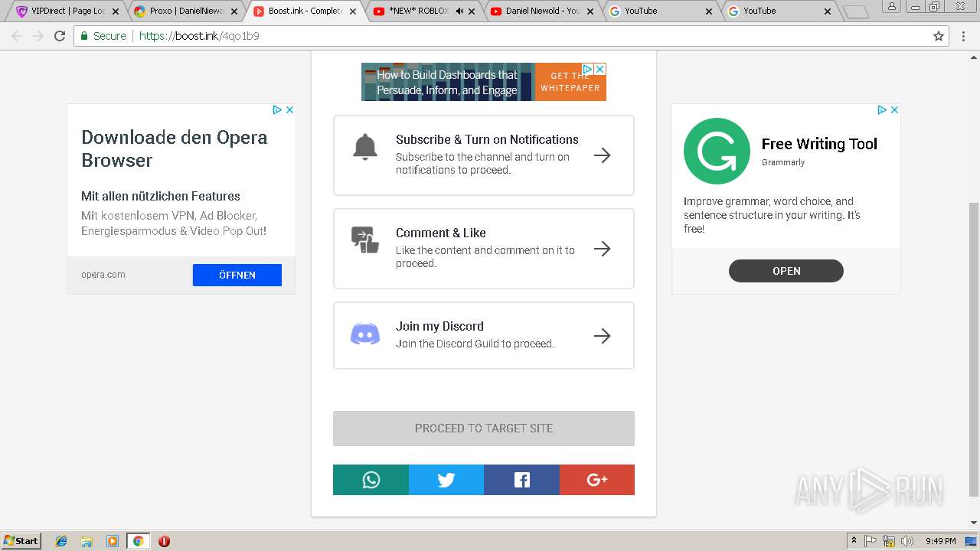980x551 pixels.
Task: Click the bell icon for Subscribe task
Action: pyautogui.click(x=365, y=147)
